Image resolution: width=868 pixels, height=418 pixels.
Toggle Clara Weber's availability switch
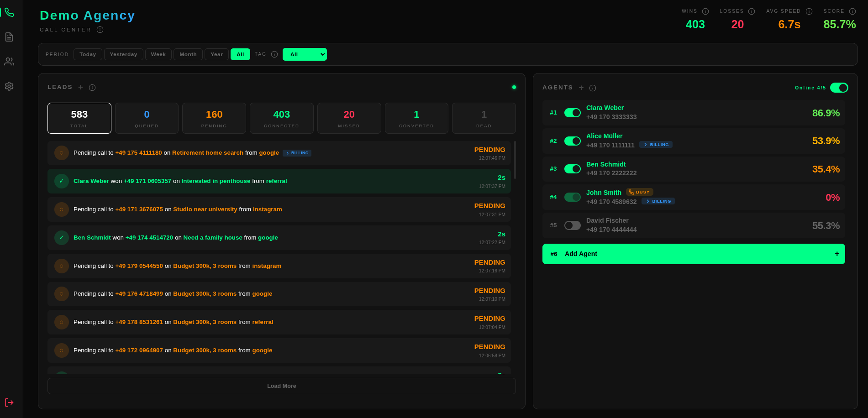(x=572, y=113)
